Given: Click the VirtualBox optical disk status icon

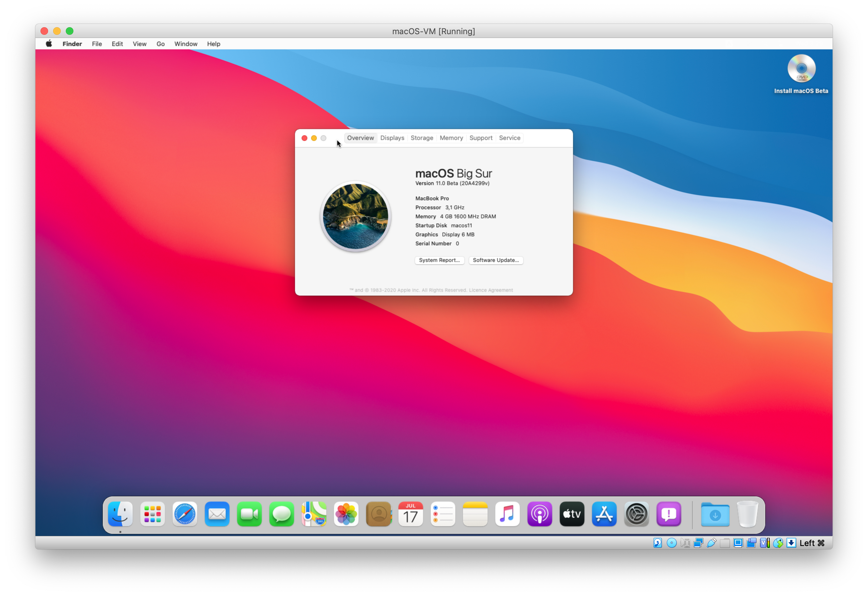Looking at the screenshot, I should [671, 543].
